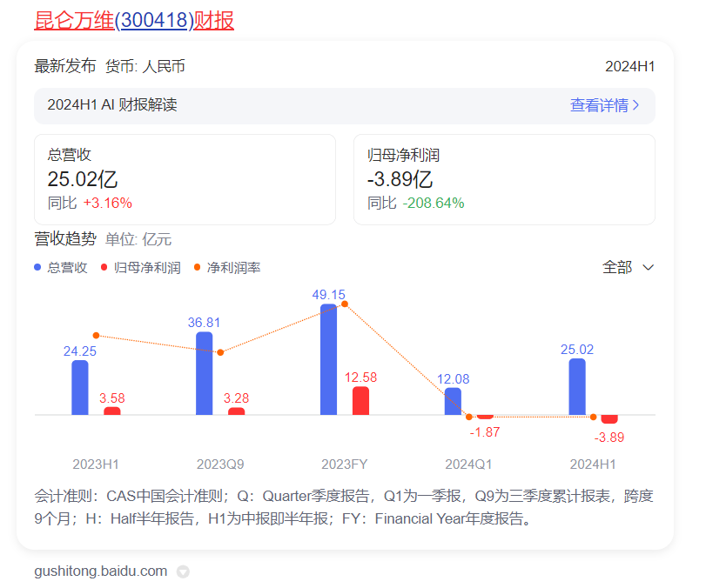Click the orange margin point above 2023FY
The height and width of the screenshot is (588, 706).
pyautogui.click(x=345, y=304)
